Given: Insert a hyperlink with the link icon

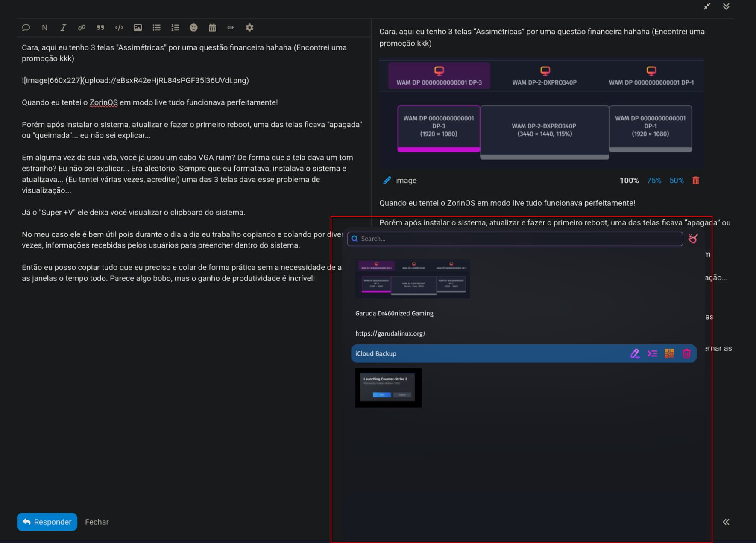Looking at the screenshot, I should point(82,28).
